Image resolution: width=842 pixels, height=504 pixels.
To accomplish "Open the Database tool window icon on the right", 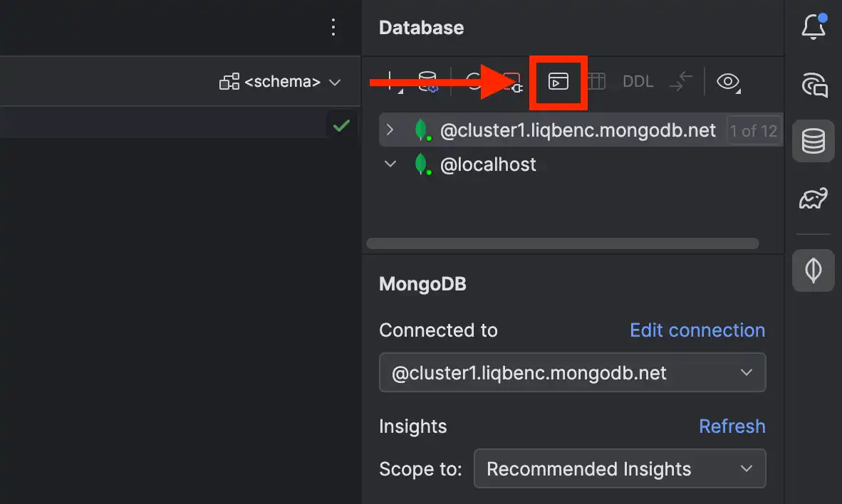I will tap(813, 141).
